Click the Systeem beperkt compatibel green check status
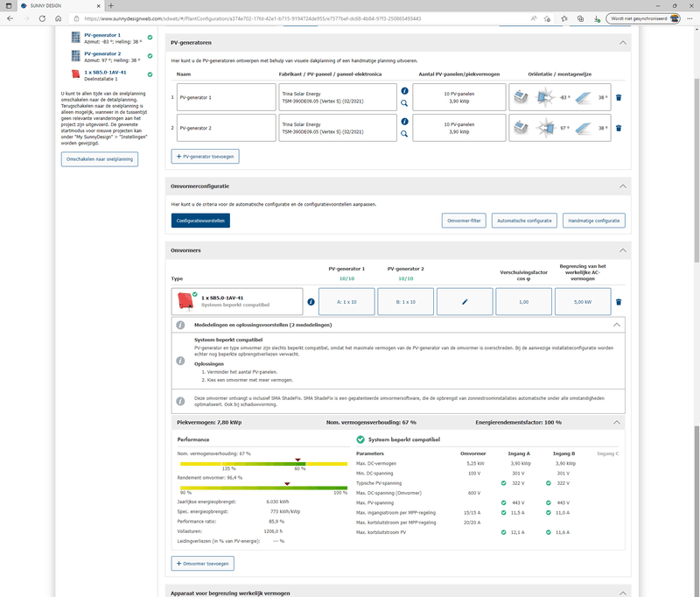 pos(360,439)
